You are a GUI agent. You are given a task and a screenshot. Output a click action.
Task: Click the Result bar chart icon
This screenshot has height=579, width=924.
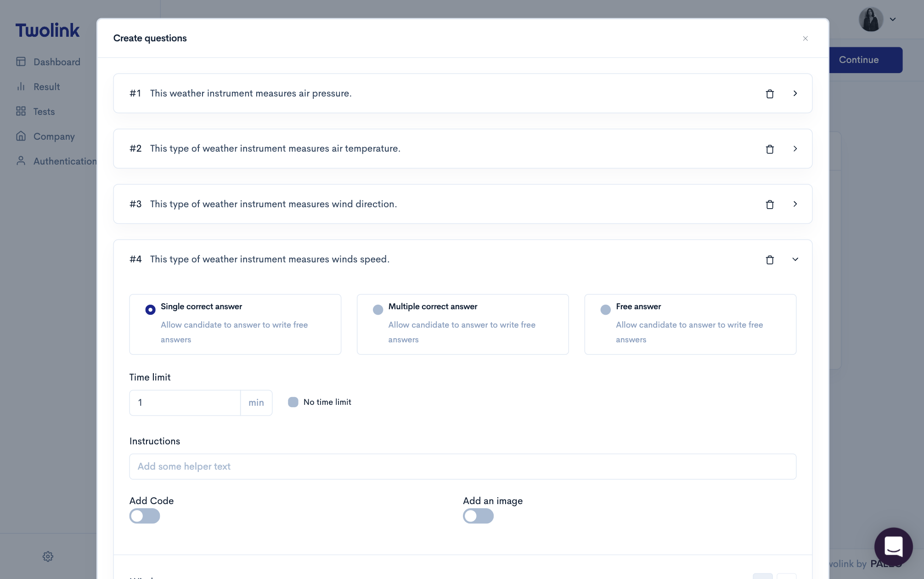point(21,86)
